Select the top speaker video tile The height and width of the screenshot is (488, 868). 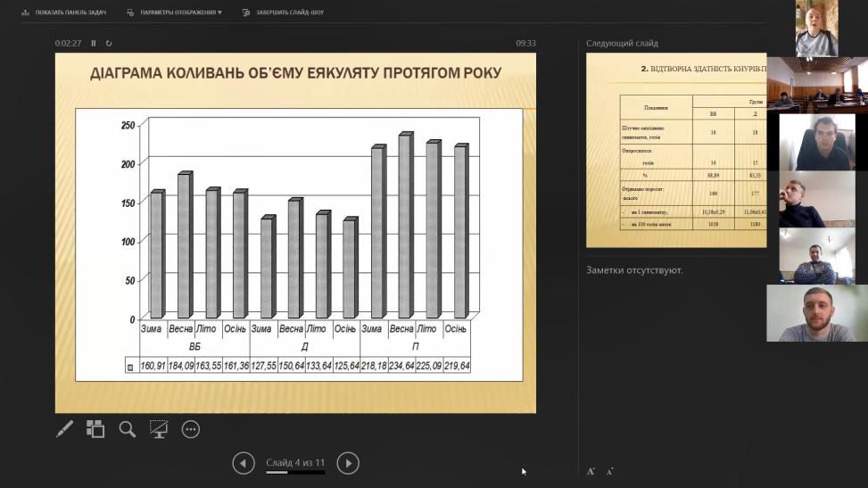point(816,29)
